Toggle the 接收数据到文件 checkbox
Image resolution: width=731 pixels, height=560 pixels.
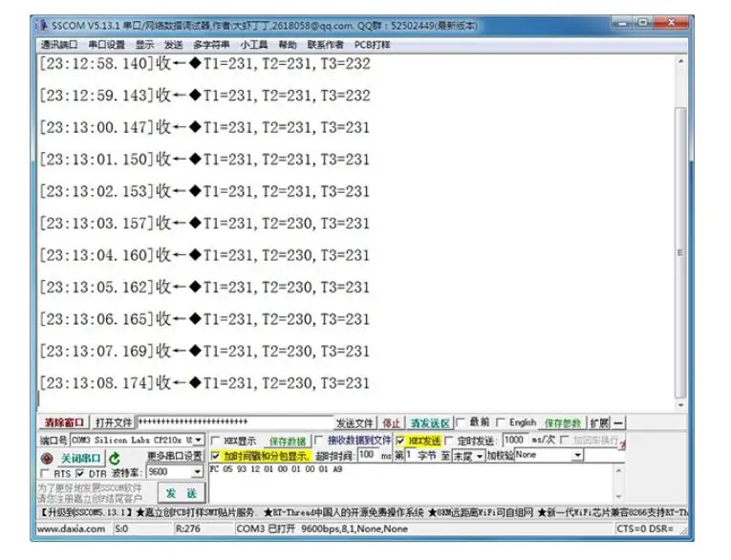pyautogui.click(x=319, y=440)
